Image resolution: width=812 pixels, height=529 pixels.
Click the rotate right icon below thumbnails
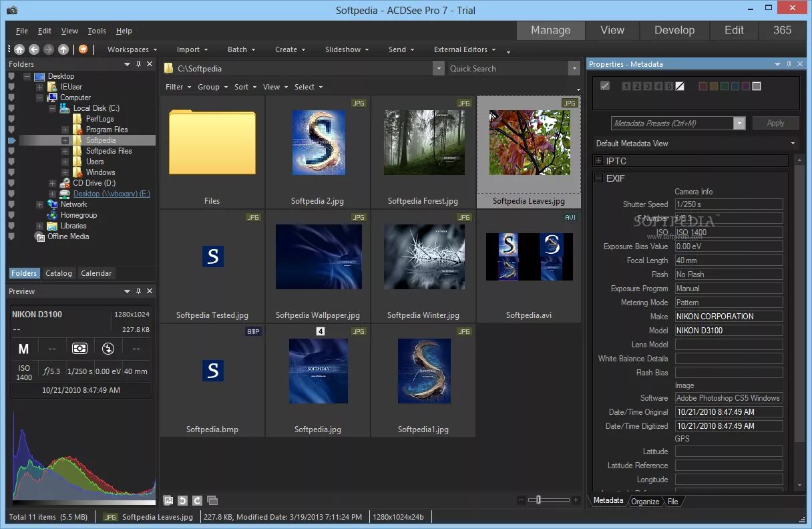click(197, 500)
